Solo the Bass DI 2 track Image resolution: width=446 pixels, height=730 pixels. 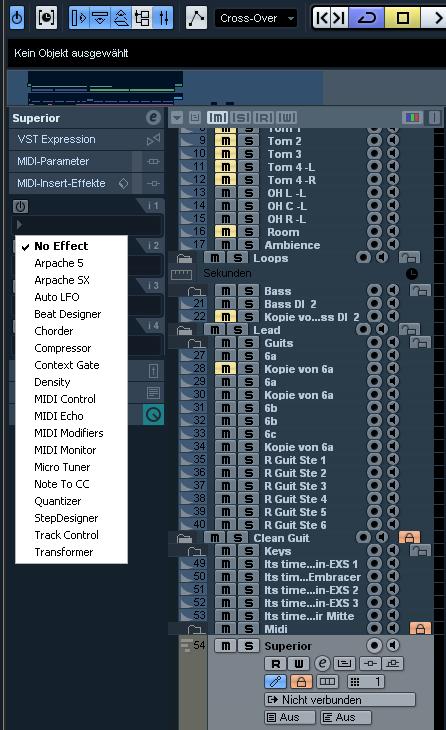[x=249, y=304]
